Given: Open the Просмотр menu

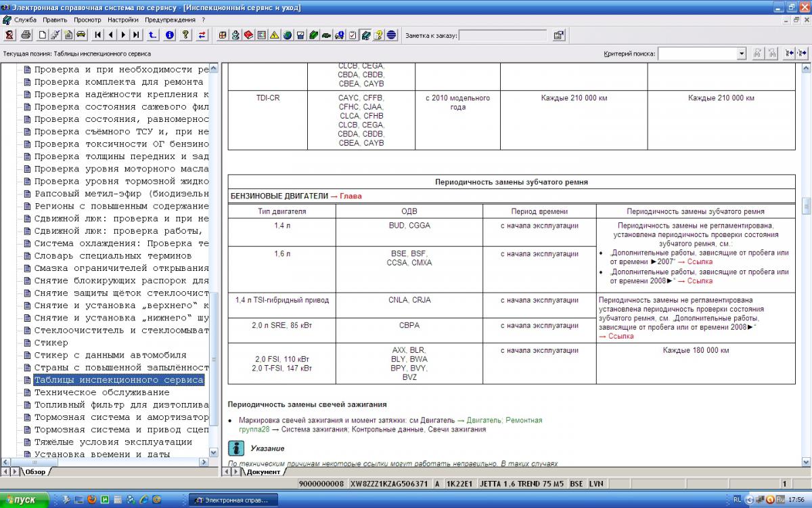Looking at the screenshot, I should coord(87,20).
